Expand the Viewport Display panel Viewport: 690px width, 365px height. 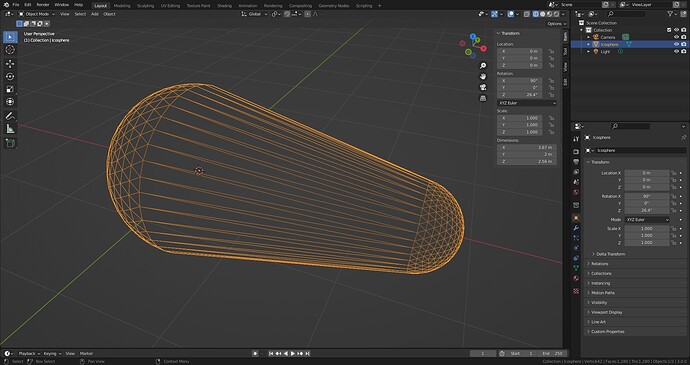point(606,312)
